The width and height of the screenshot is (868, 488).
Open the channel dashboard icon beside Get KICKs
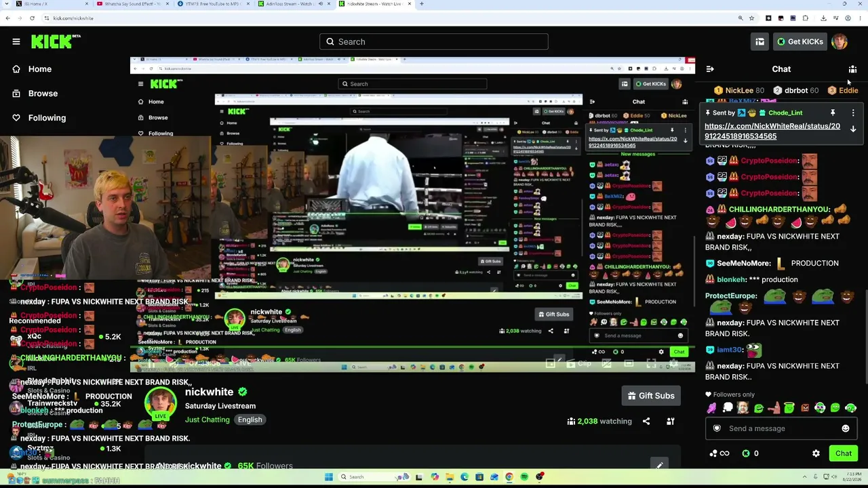pyautogui.click(x=759, y=42)
